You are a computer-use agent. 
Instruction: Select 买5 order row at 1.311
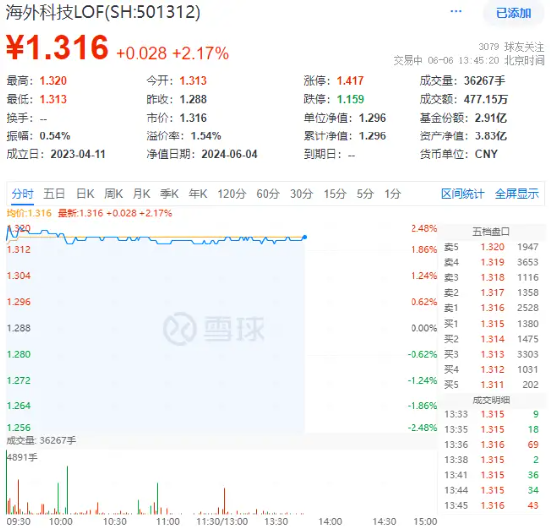[491, 385]
